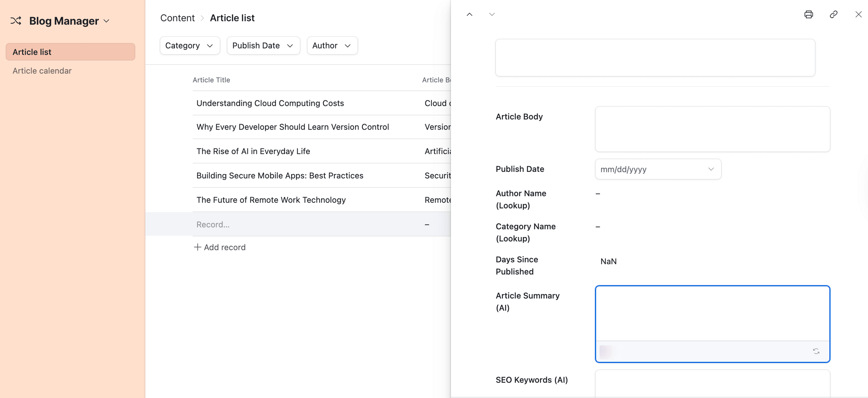Image resolution: width=868 pixels, height=398 pixels.
Task: Click the plus icon for Add record
Action: click(197, 247)
